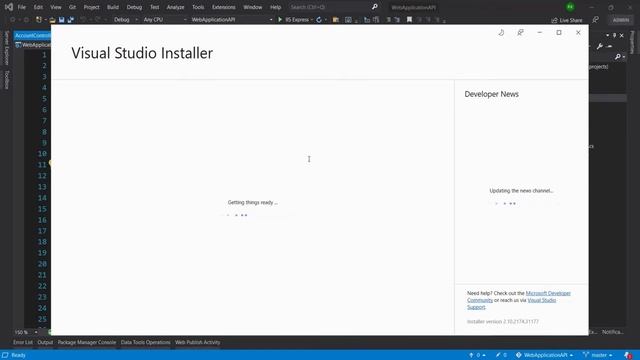The image size is (640, 360).
Task: Click the search magnifier icon in title bar
Action: (x=375, y=7)
